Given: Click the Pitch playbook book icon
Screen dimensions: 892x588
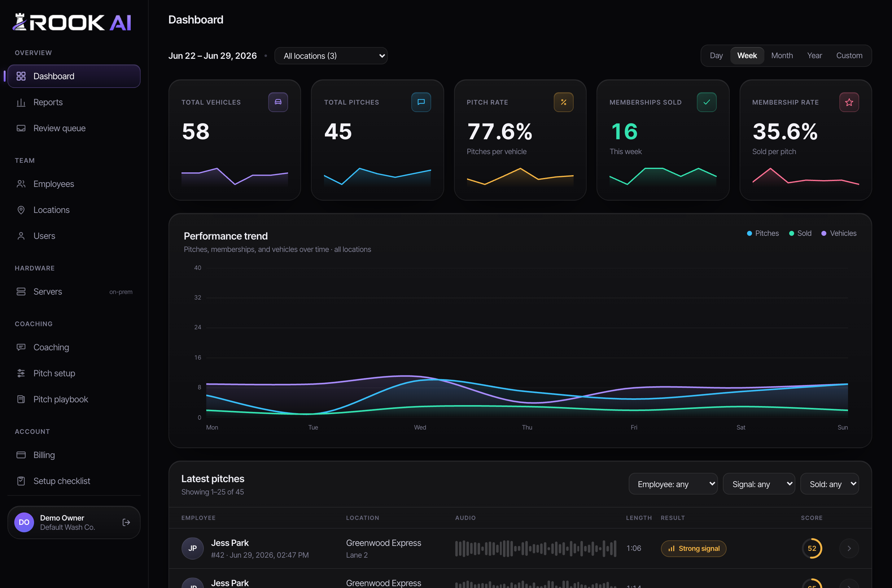Looking at the screenshot, I should [21, 399].
